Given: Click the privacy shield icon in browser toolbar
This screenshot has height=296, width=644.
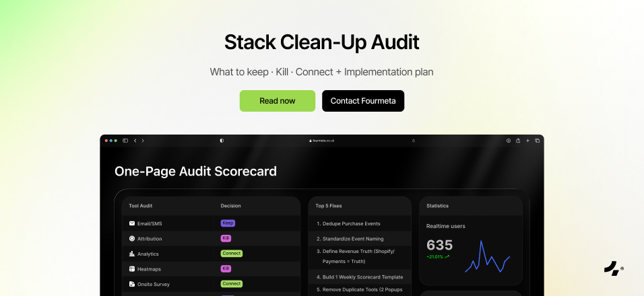Looking at the screenshot, I should (222, 141).
